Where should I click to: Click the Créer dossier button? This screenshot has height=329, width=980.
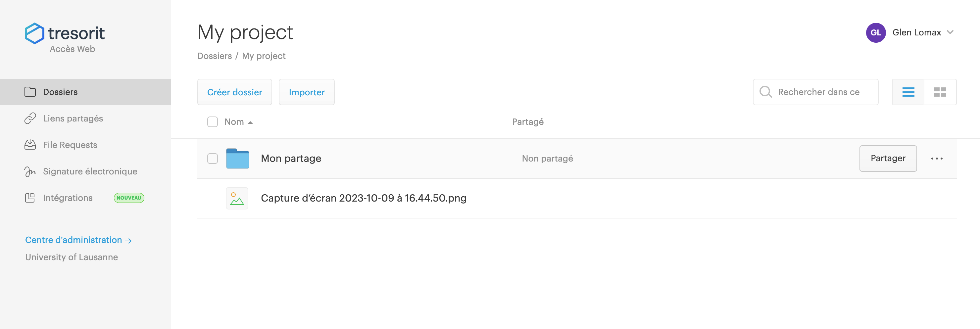234,92
